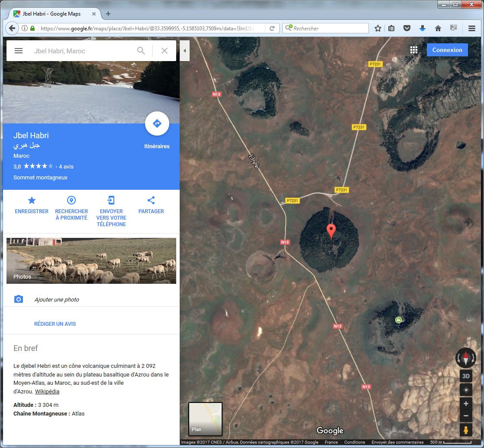Share the place using Partager

151,201
